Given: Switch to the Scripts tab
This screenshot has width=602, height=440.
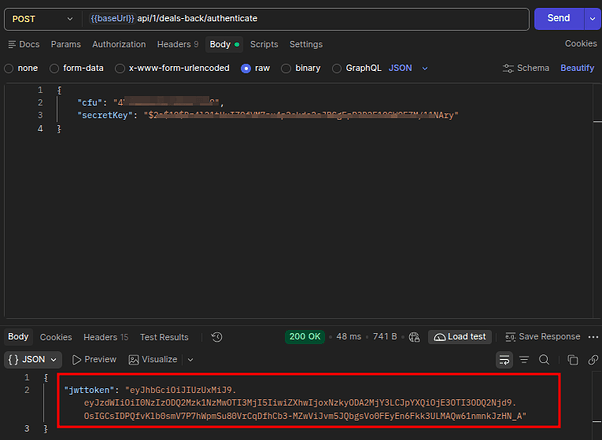Looking at the screenshot, I should (x=264, y=45).
